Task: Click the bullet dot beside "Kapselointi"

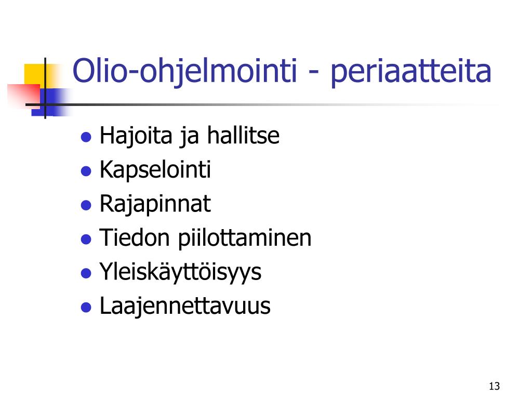Action: 86,171
